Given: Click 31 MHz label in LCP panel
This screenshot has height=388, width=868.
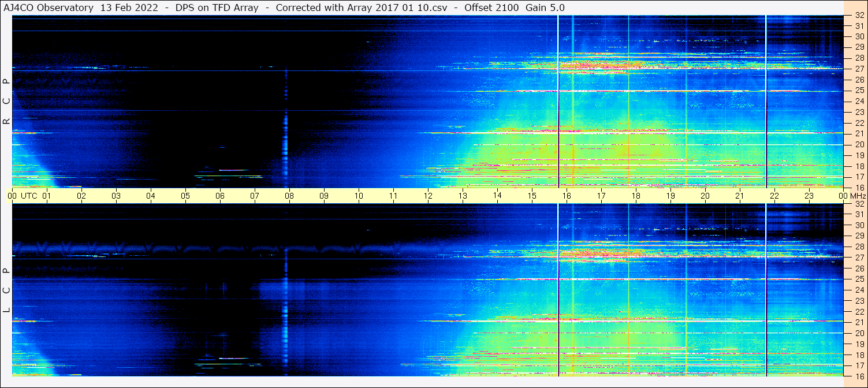Looking at the screenshot, I should point(859,214).
